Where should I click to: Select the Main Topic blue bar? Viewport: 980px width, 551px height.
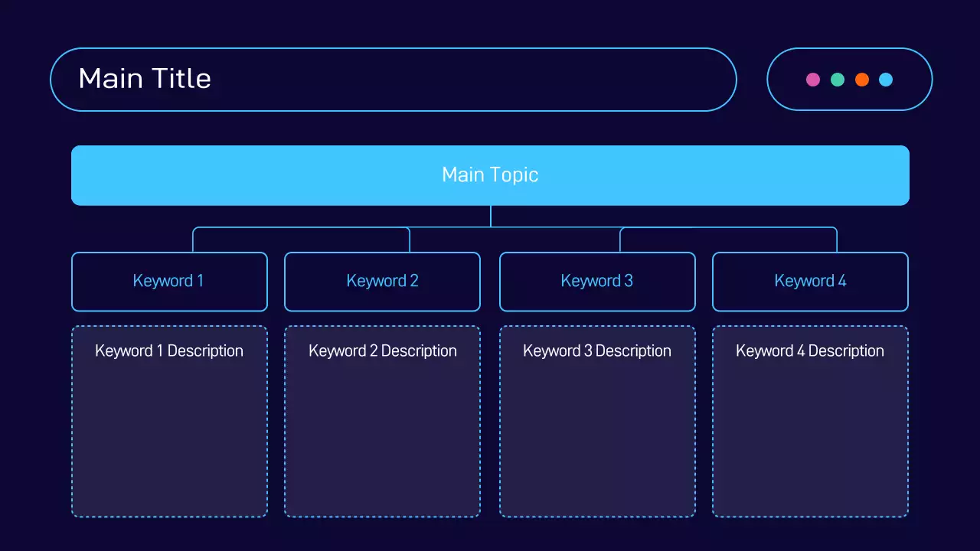(490, 175)
